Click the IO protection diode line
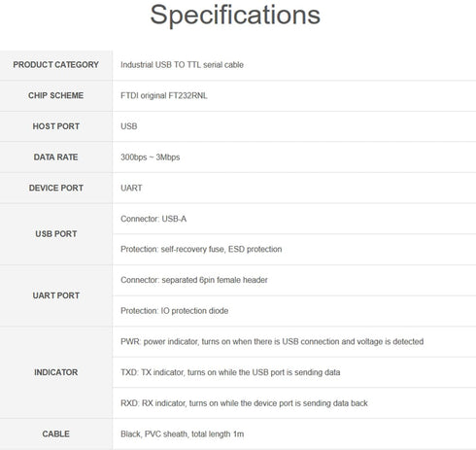 [x=175, y=311]
